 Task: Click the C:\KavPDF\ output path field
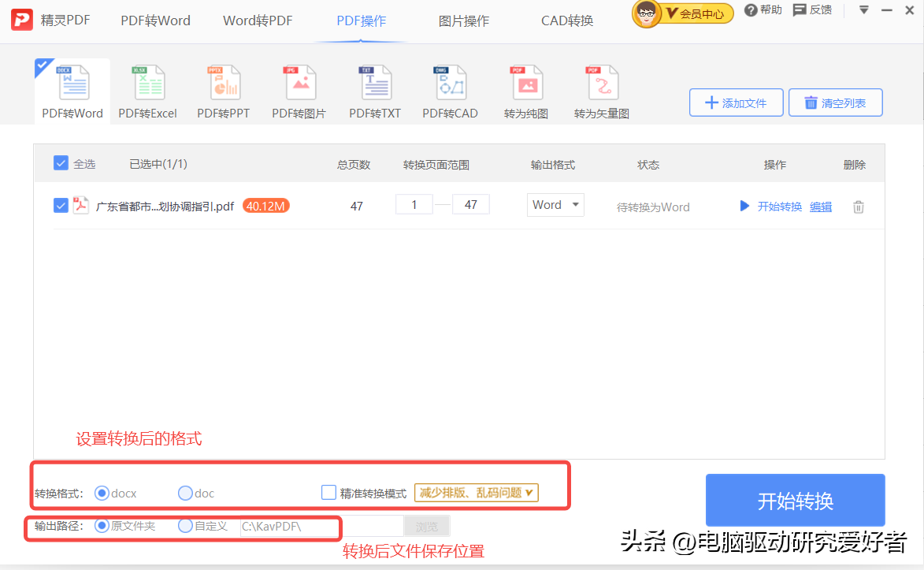click(x=321, y=526)
